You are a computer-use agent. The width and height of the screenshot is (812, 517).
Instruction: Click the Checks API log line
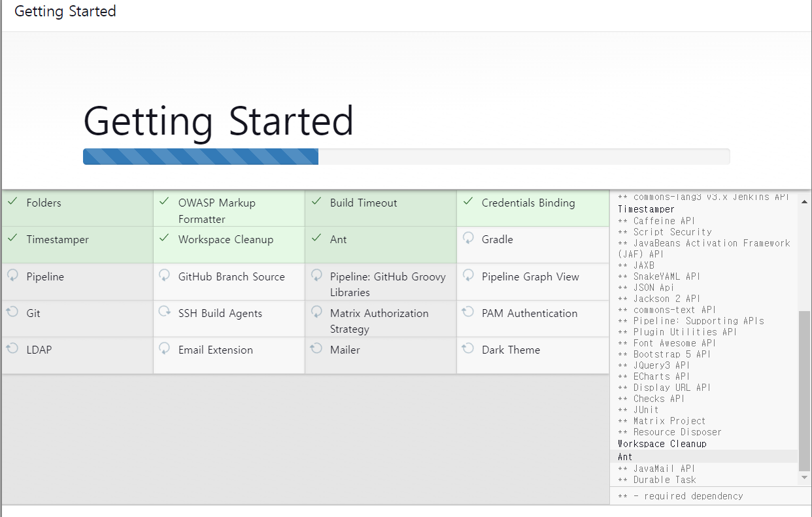[x=651, y=399]
